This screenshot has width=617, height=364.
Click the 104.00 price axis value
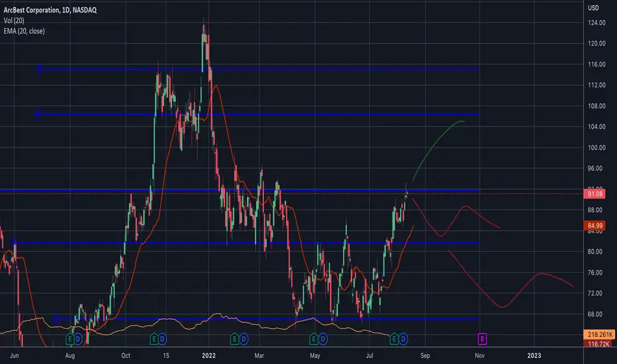tap(596, 126)
